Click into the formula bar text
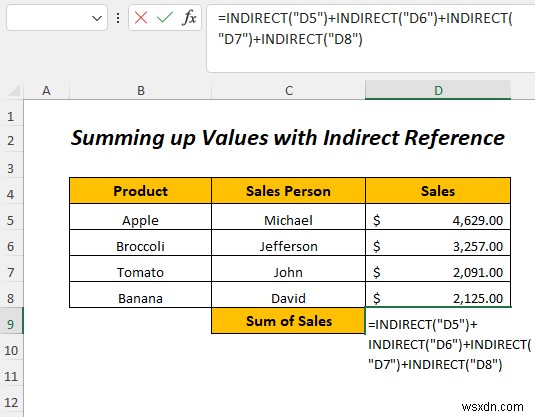 point(370,38)
